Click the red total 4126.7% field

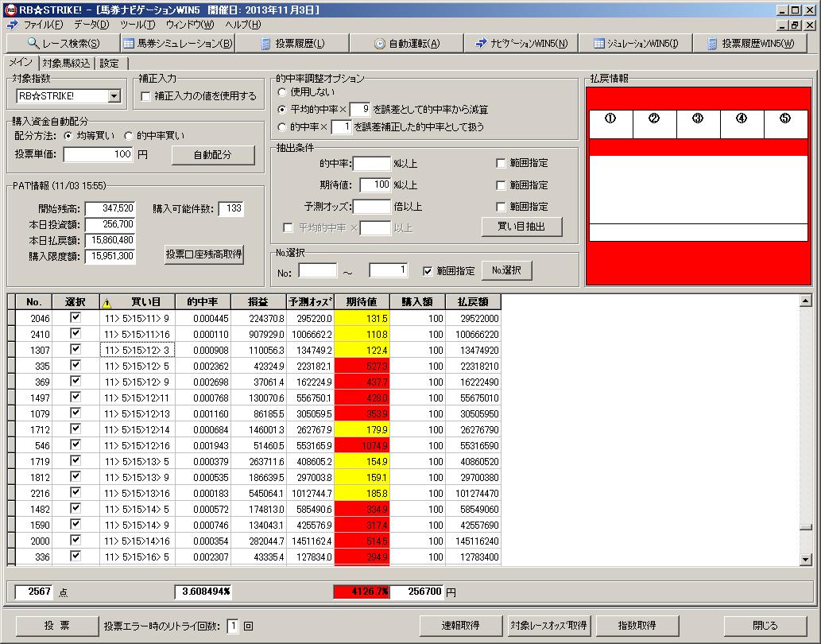[362, 592]
